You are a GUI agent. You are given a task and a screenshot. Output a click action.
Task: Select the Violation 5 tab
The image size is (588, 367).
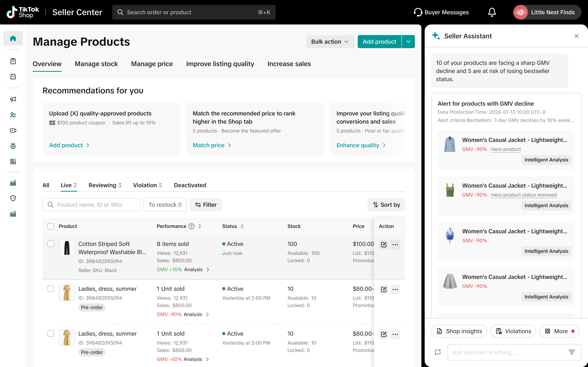[147, 185]
